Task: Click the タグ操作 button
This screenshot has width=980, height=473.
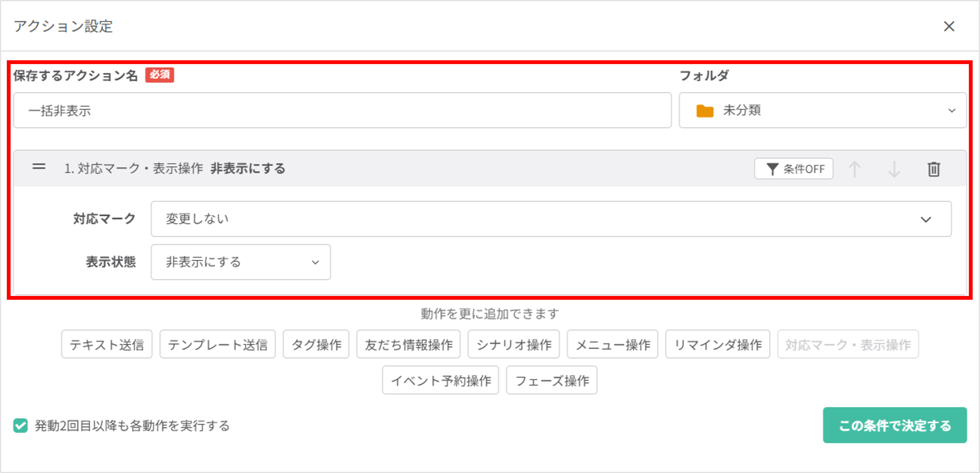Action: [x=316, y=345]
